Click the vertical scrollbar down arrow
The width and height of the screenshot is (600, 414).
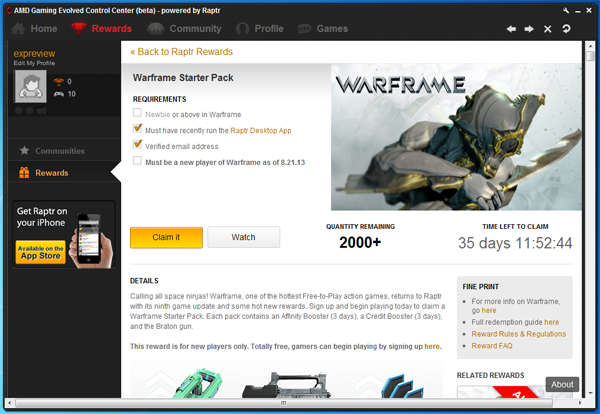pyautogui.click(x=590, y=393)
